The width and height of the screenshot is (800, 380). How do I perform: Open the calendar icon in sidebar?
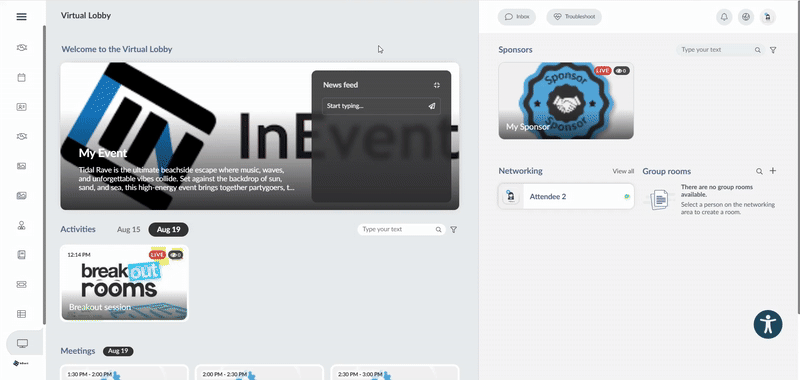coord(21,78)
